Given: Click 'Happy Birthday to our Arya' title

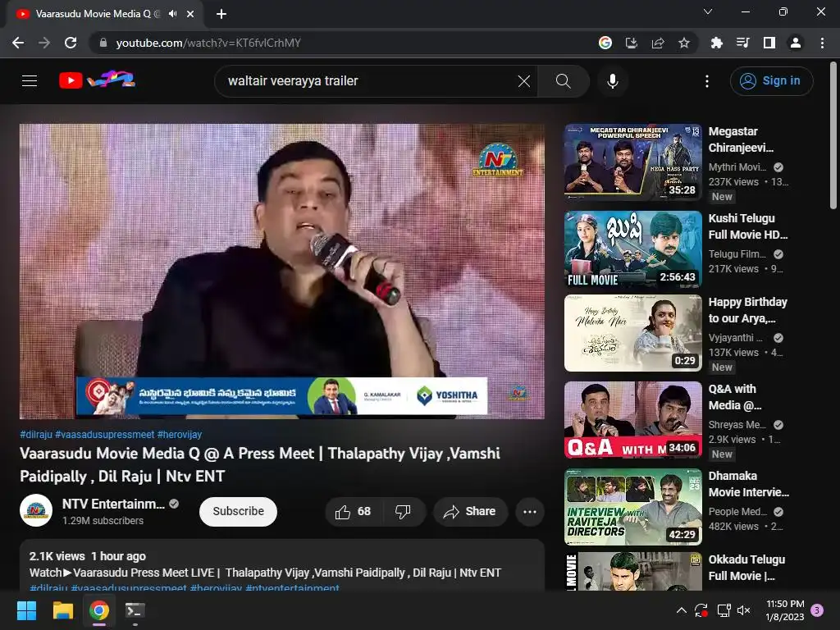Looking at the screenshot, I should [x=748, y=310].
